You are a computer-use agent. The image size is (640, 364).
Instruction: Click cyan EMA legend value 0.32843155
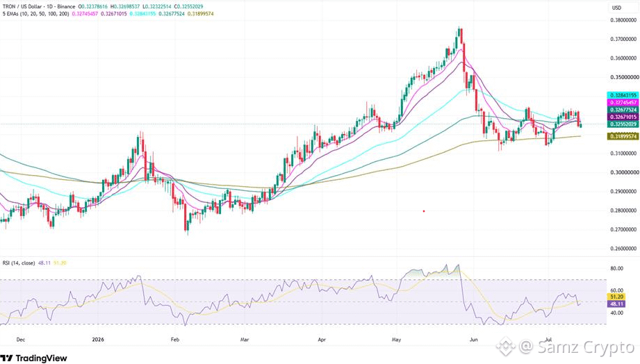[143, 13]
